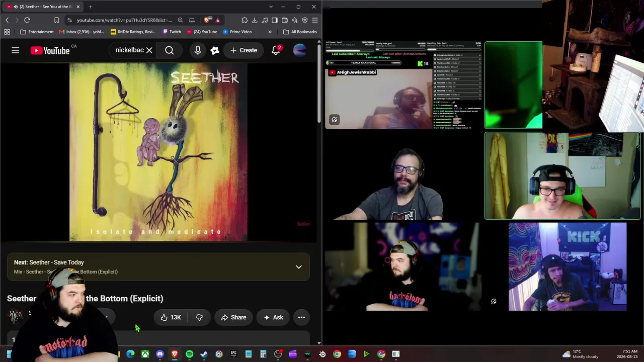The image size is (644, 362).
Task: Click the YouTube search magnifier button
Action: [170, 50]
